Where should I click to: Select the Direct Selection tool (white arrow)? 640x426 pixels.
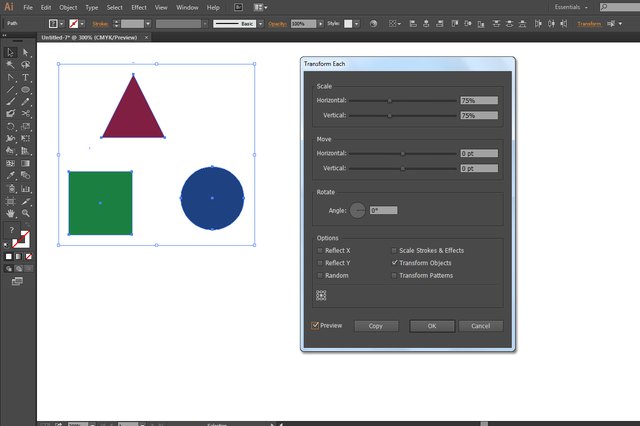point(25,52)
